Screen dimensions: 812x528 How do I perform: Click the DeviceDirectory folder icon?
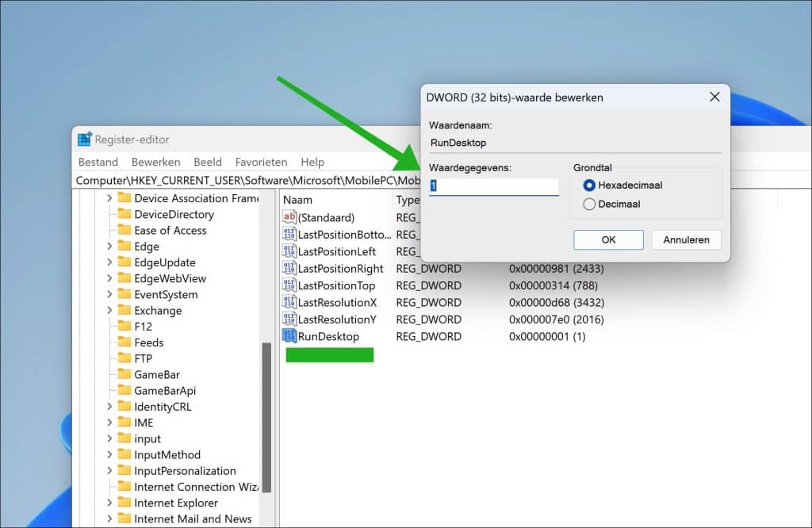[x=124, y=214]
